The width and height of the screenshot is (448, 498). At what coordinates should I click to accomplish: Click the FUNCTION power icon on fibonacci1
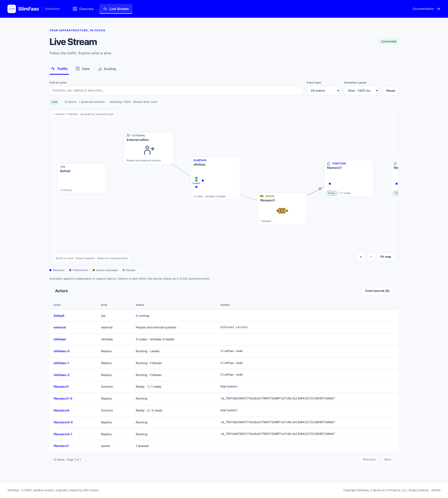click(329, 163)
